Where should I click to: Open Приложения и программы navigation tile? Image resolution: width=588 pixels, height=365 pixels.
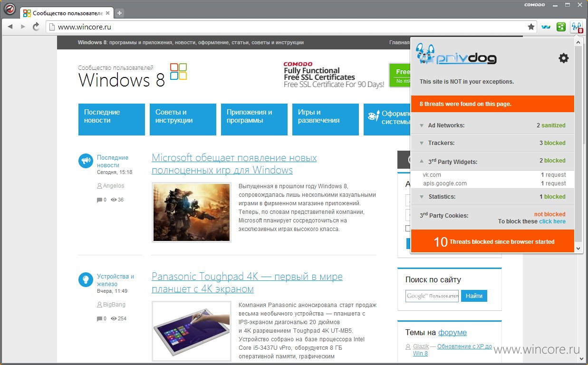pos(254,119)
